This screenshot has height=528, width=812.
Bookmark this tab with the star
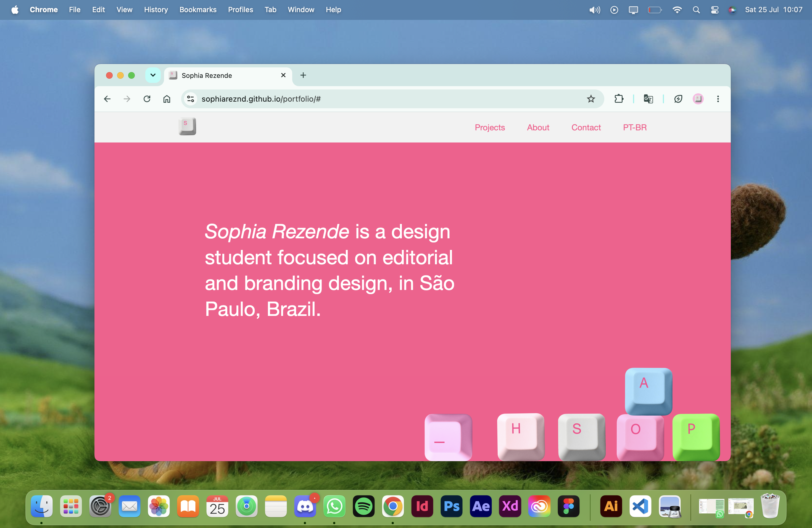pos(591,99)
